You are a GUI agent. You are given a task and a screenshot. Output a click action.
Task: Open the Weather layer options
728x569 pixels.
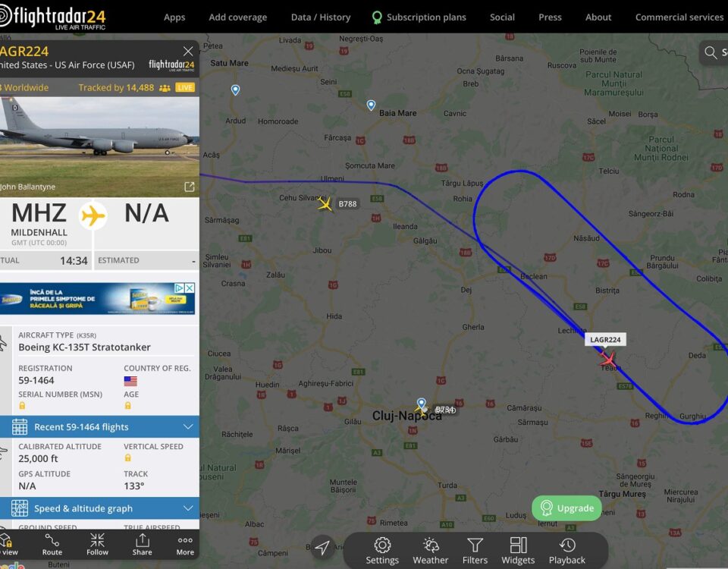(431, 551)
